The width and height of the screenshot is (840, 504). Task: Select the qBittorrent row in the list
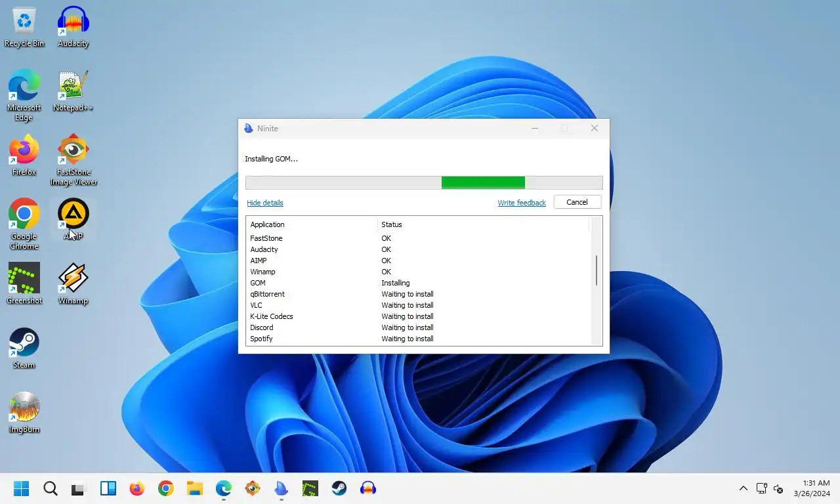point(418,294)
